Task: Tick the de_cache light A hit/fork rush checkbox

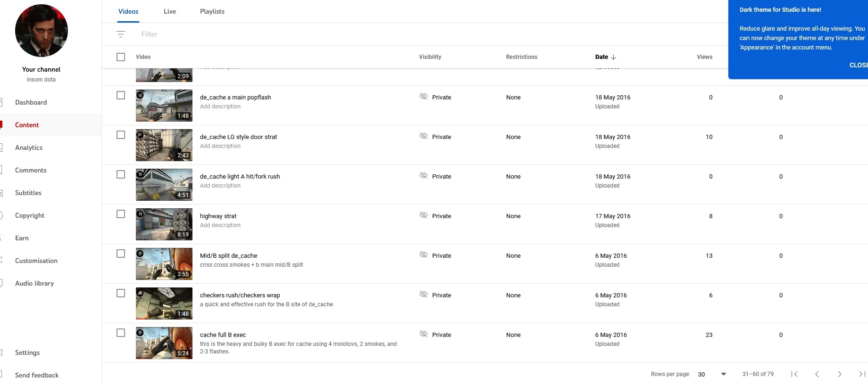Action: tap(121, 174)
